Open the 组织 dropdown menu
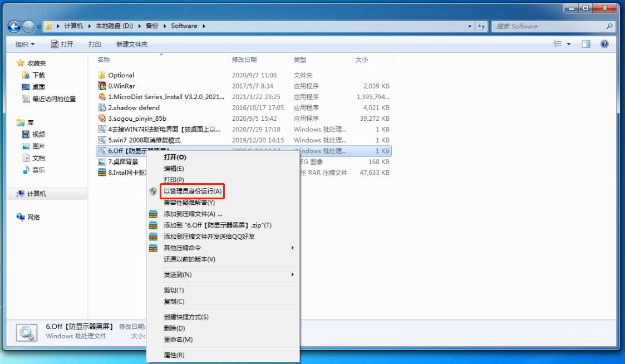 click(25, 45)
